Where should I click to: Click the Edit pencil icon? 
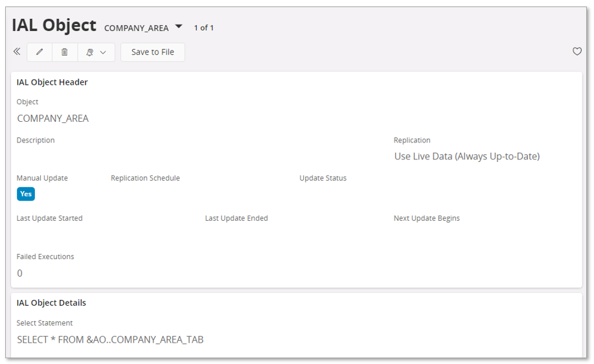pyautogui.click(x=40, y=52)
